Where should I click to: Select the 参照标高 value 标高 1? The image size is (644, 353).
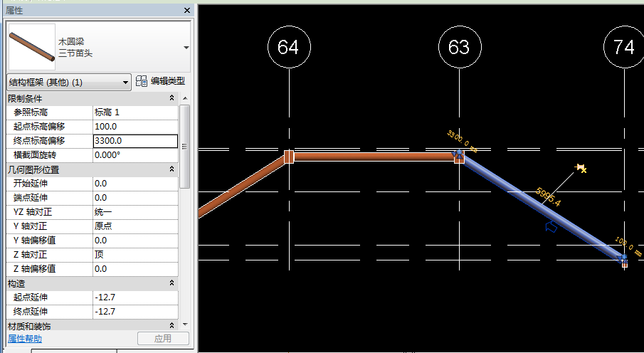pos(134,112)
